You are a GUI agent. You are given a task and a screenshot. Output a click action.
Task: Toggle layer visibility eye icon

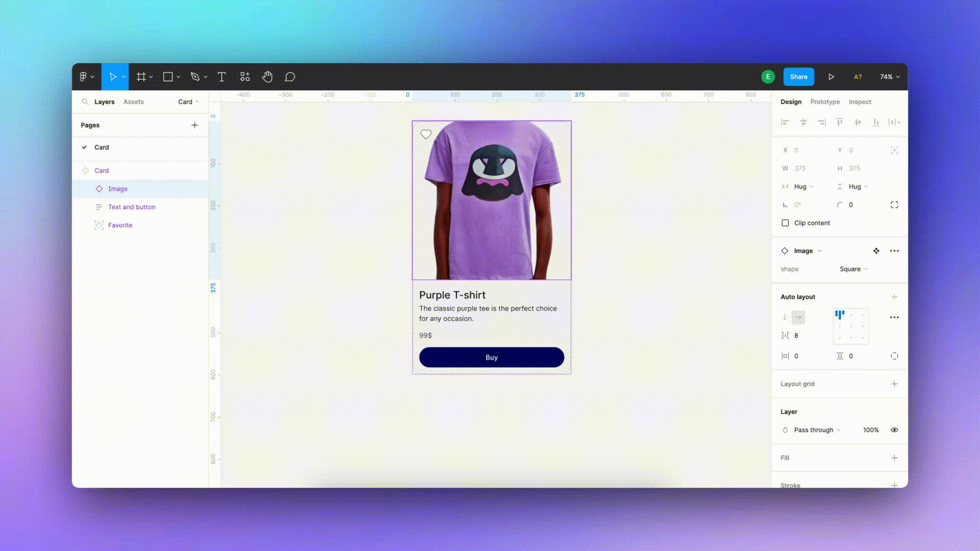point(894,430)
